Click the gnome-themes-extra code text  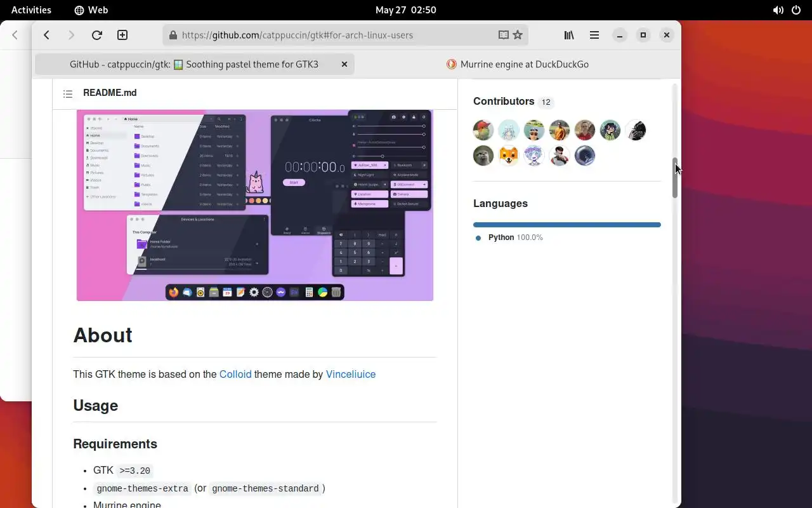click(x=142, y=488)
